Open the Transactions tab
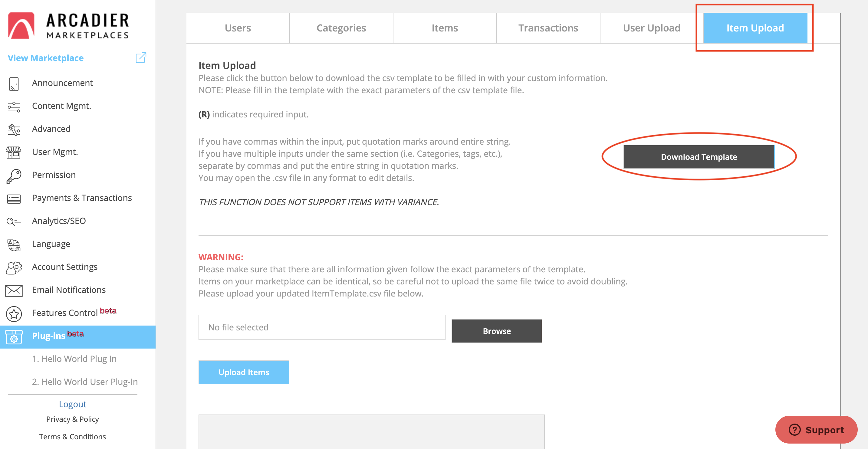 pos(548,28)
